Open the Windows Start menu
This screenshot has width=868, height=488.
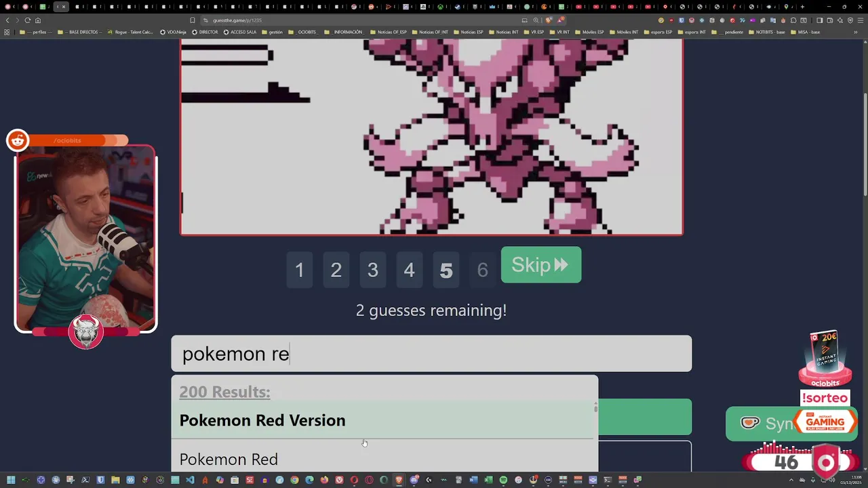10,480
